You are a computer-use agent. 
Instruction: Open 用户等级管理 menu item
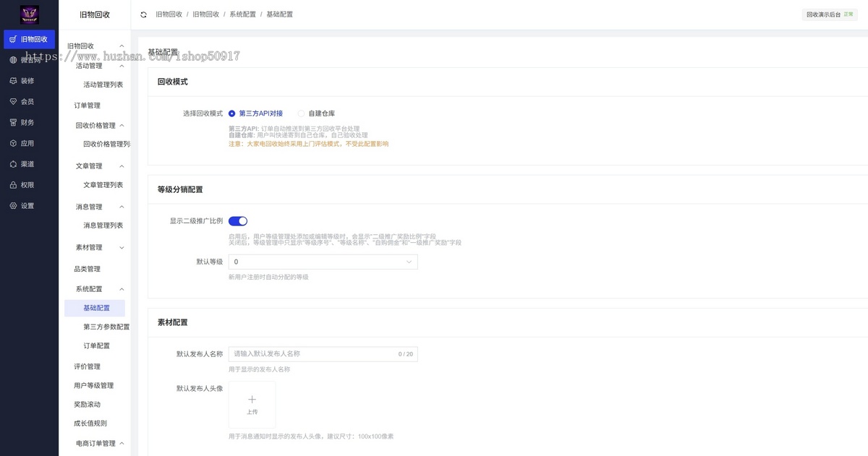(95, 385)
